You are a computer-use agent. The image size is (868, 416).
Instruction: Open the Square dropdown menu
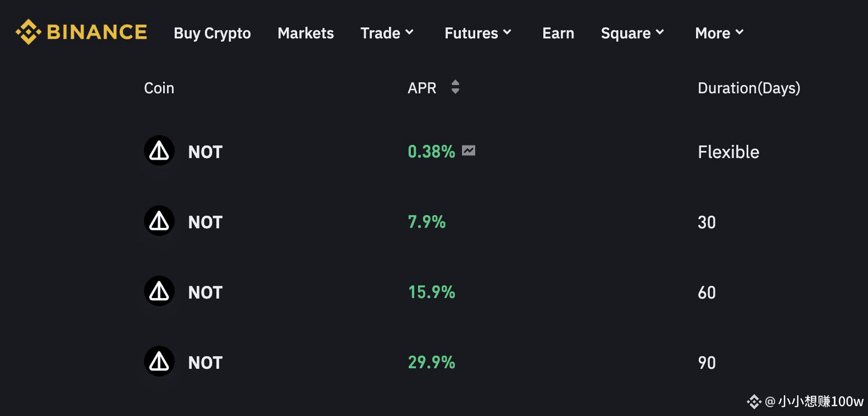pyautogui.click(x=632, y=33)
